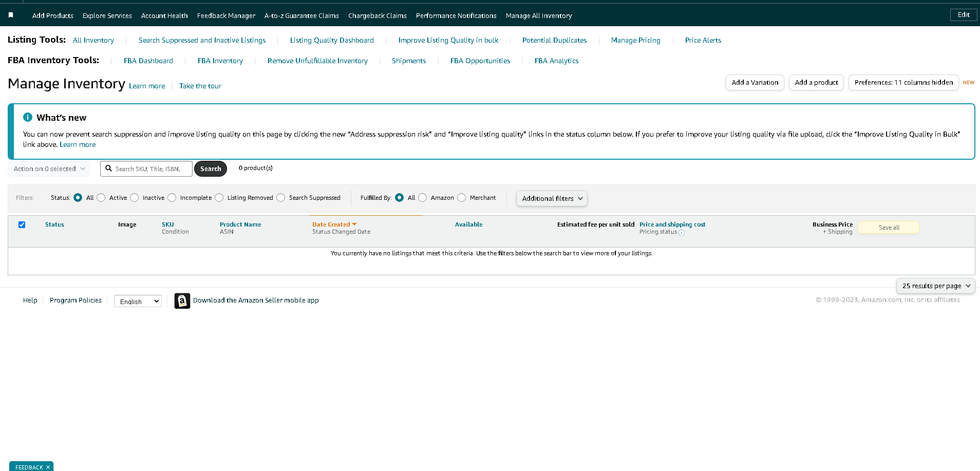
Task: Open Listing Quality Dashboard link
Action: point(332,40)
